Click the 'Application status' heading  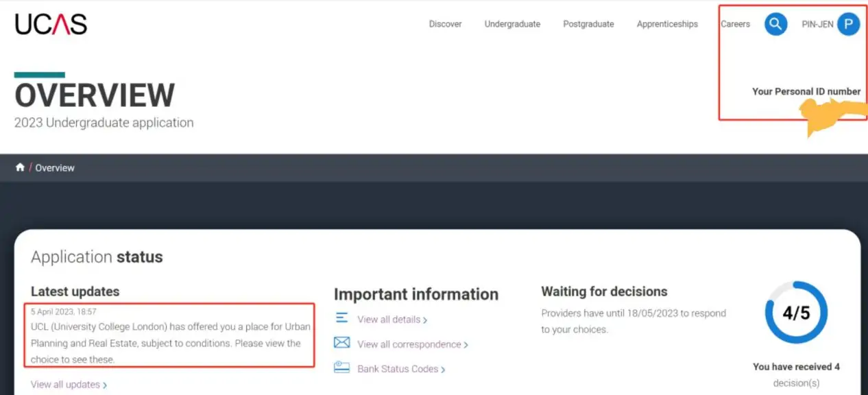click(97, 257)
